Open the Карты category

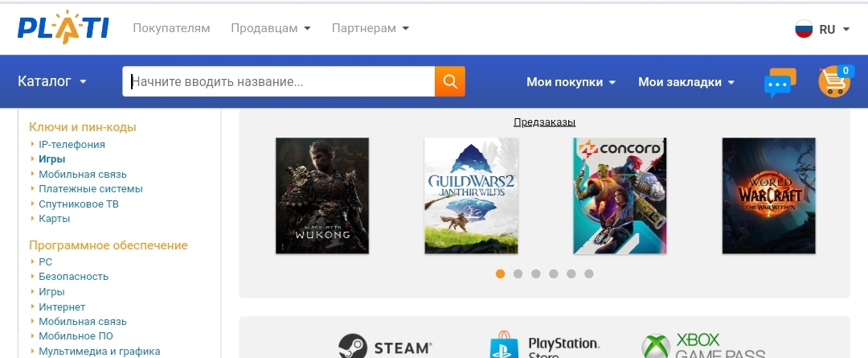[55, 219]
